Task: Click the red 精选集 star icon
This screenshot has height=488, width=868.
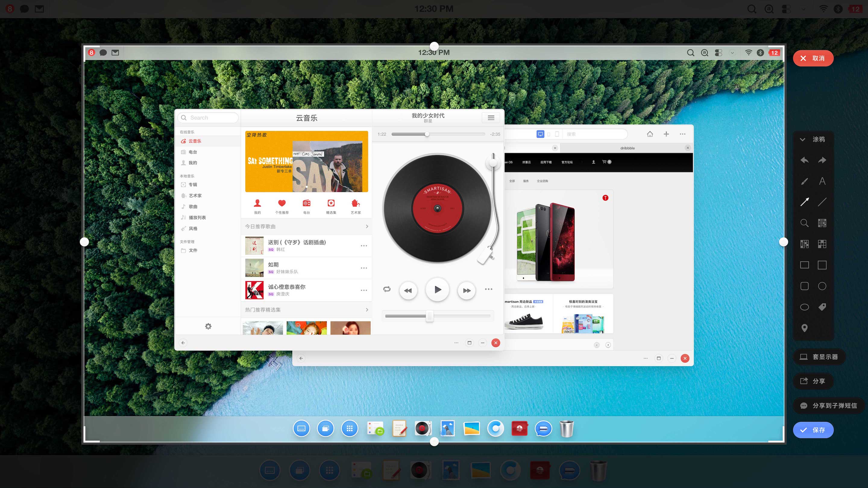Action: click(331, 203)
